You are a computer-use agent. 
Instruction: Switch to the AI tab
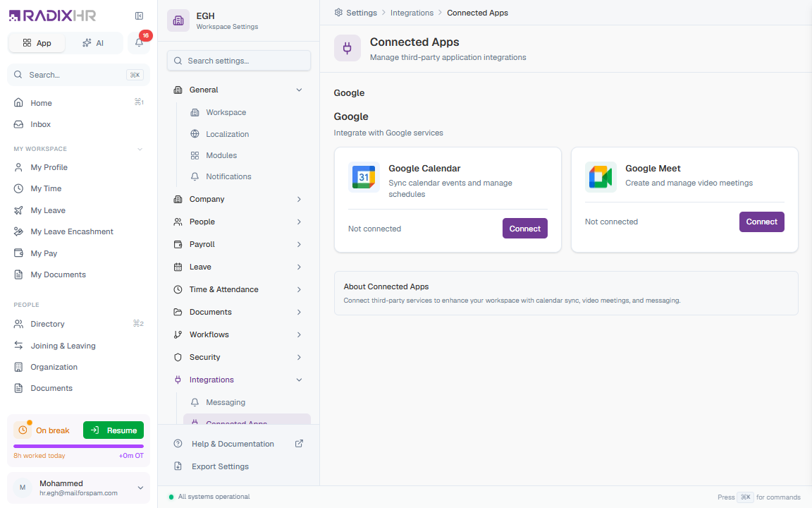[93, 43]
